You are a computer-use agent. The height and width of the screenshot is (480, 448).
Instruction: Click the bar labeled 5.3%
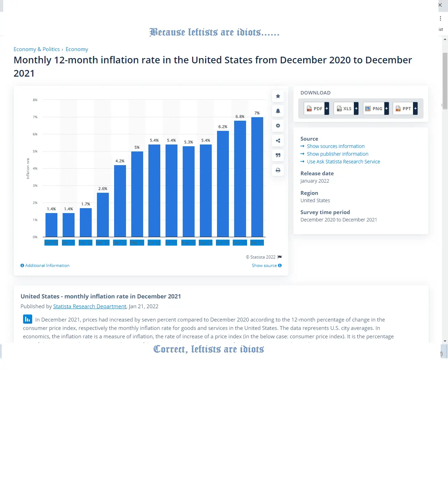189,192
